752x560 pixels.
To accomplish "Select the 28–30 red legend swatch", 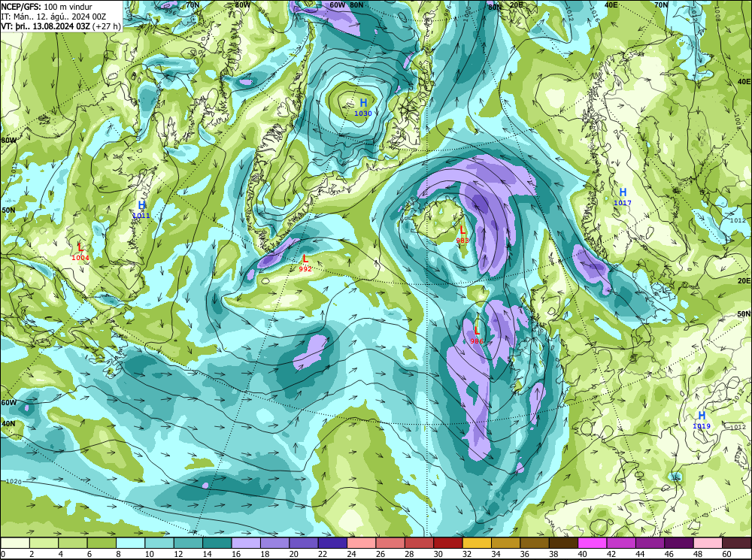I will coord(420,543).
